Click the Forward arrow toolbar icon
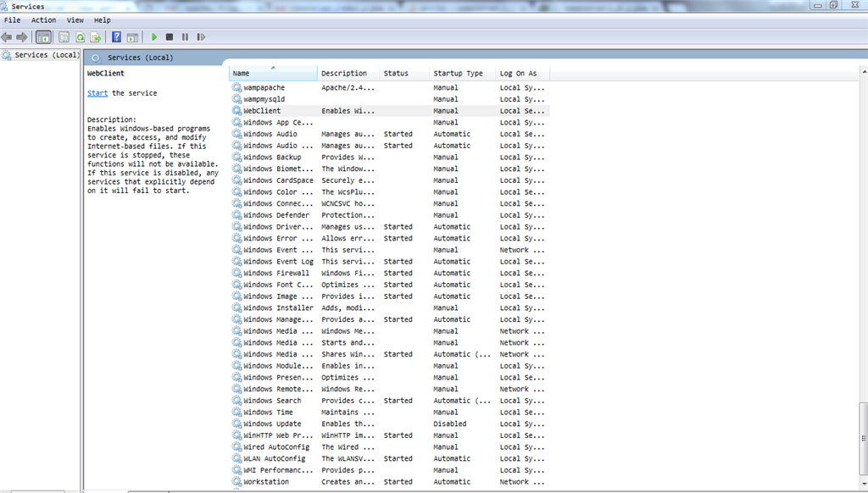This screenshot has width=868, height=493. pos(21,37)
